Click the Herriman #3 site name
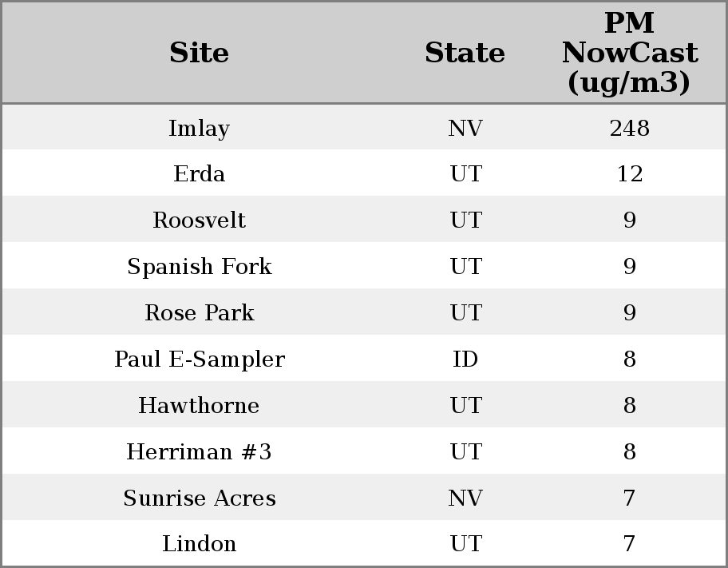728x568 pixels. click(x=199, y=452)
